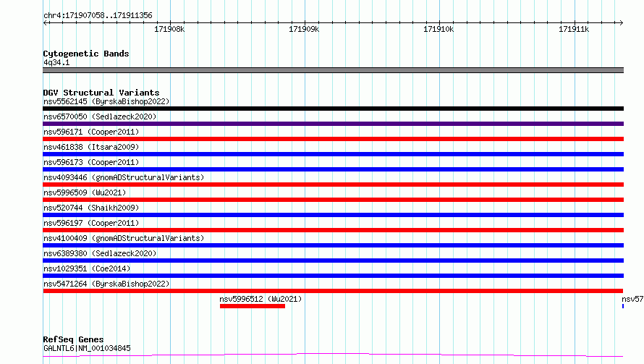Select the red nsv4093446 variant bar
The height and width of the screenshot is (364, 644).
(x=333, y=185)
